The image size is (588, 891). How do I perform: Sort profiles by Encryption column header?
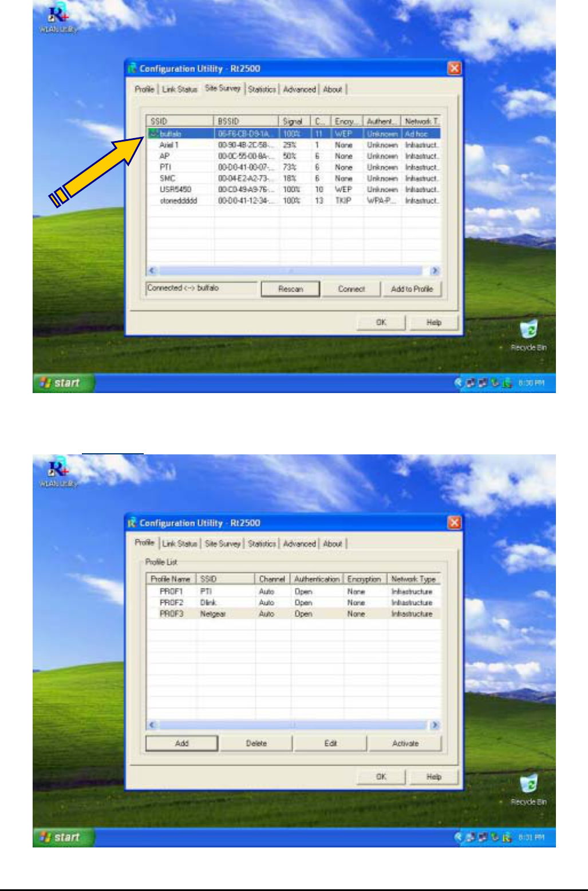[x=366, y=579]
